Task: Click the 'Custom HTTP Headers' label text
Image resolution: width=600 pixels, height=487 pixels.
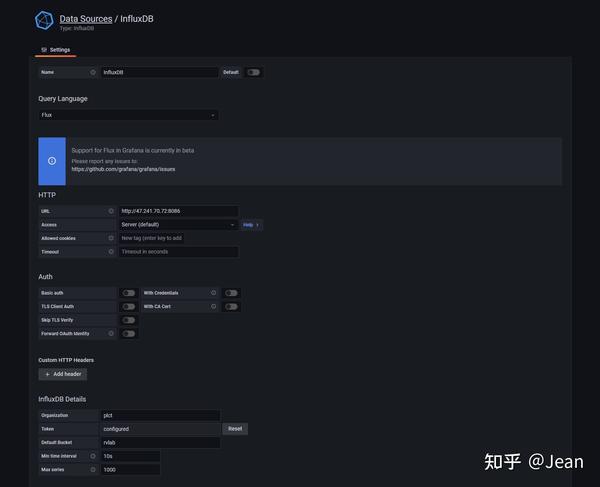Action: (x=66, y=360)
